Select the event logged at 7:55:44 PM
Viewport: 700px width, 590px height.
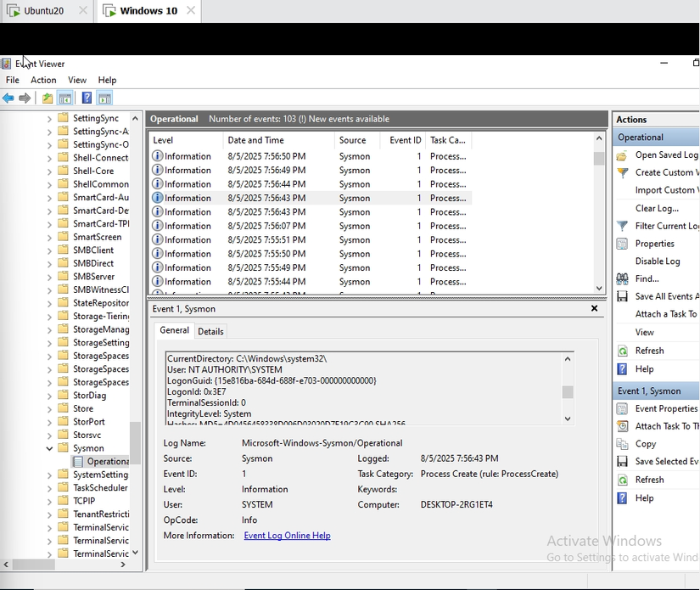311,282
